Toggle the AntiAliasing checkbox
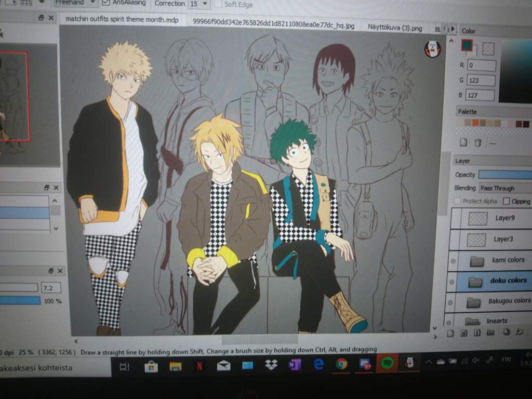 106,3
